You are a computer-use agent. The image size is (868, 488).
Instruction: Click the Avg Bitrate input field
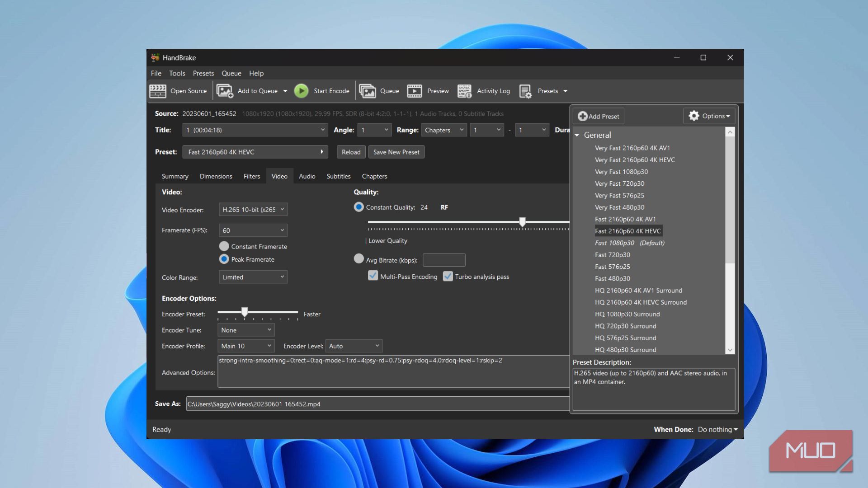coord(444,260)
